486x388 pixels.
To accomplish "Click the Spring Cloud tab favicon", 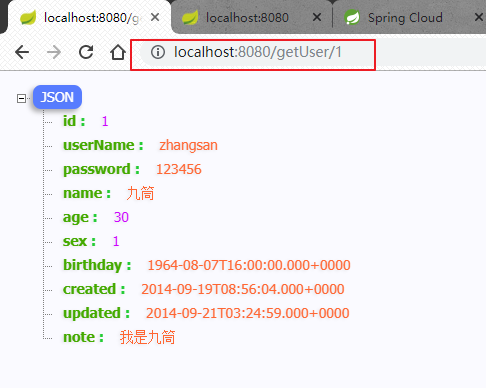I will 352,18.
